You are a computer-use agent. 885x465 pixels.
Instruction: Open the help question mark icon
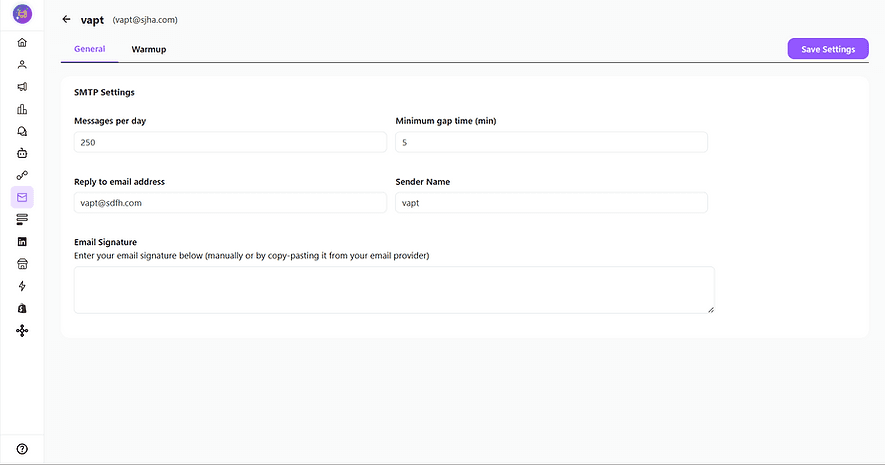[x=22, y=449]
